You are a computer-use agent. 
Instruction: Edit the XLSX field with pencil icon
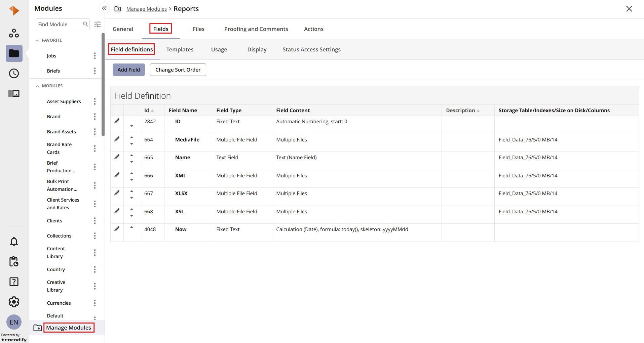pos(117,193)
